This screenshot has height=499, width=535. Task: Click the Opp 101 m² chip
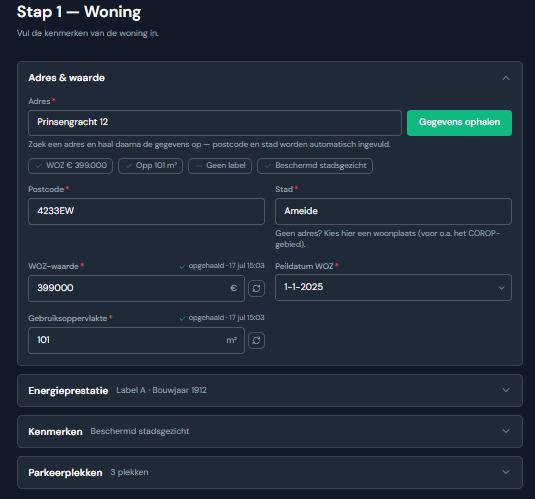[x=150, y=166]
